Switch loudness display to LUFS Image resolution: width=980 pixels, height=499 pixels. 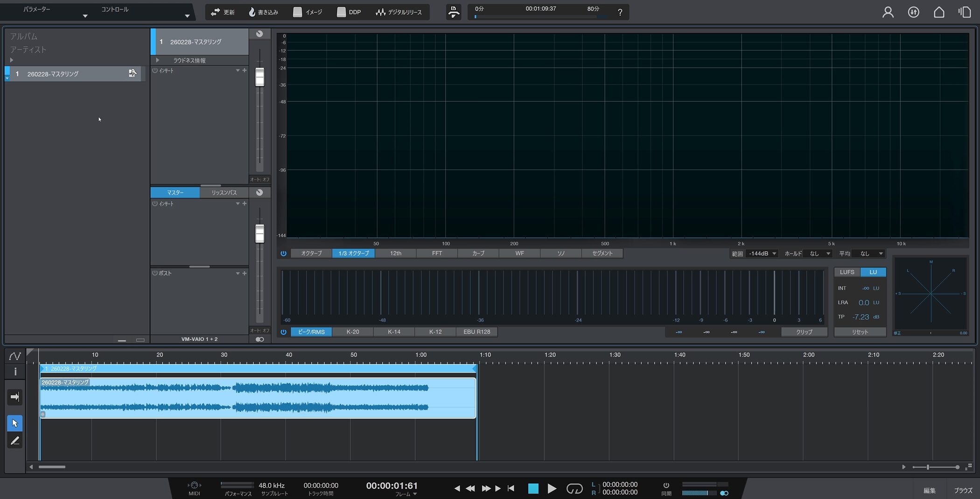(x=847, y=272)
